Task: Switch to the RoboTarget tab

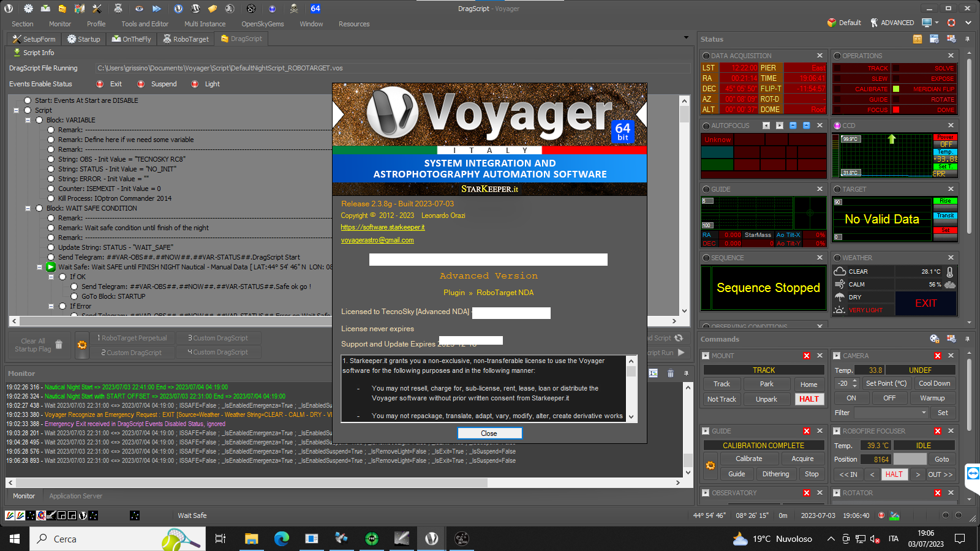Action: pos(186,39)
